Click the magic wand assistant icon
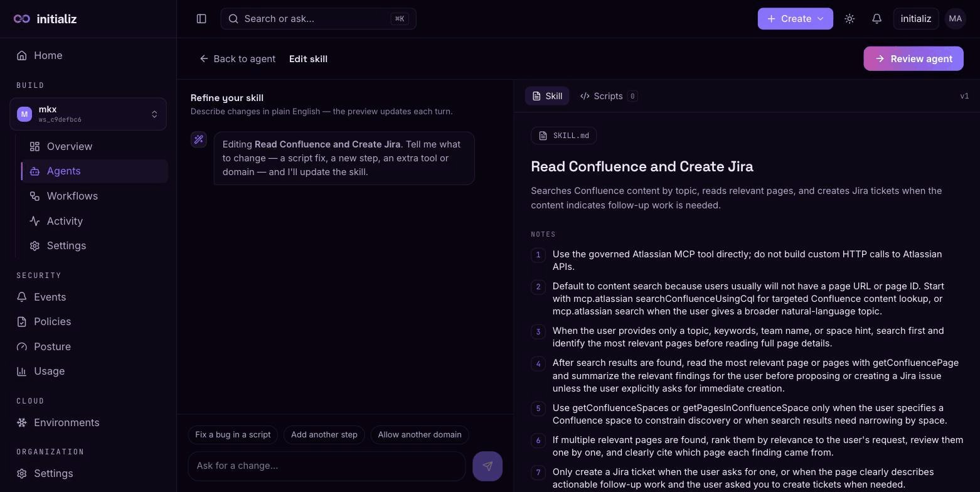Image resolution: width=980 pixels, height=492 pixels. click(x=199, y=139)
